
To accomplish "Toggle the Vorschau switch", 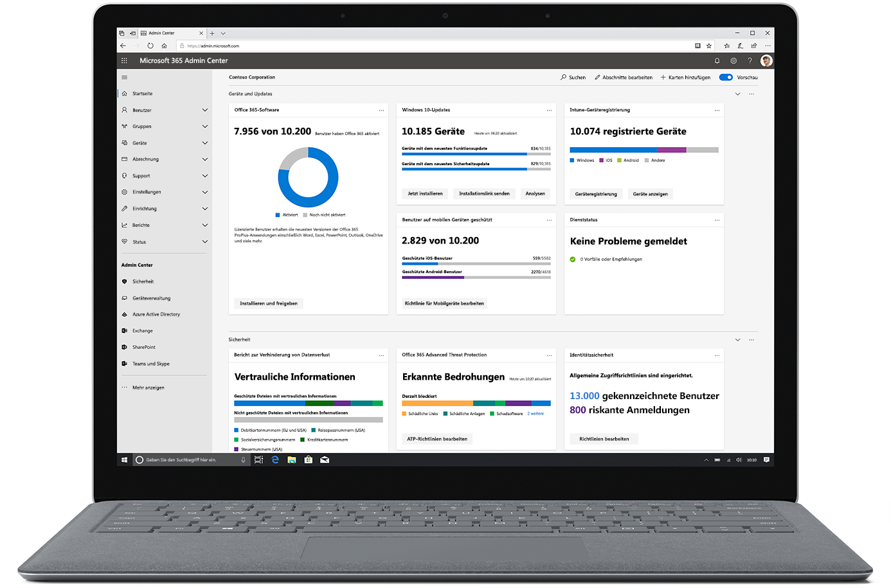I will tap(726, 77).
